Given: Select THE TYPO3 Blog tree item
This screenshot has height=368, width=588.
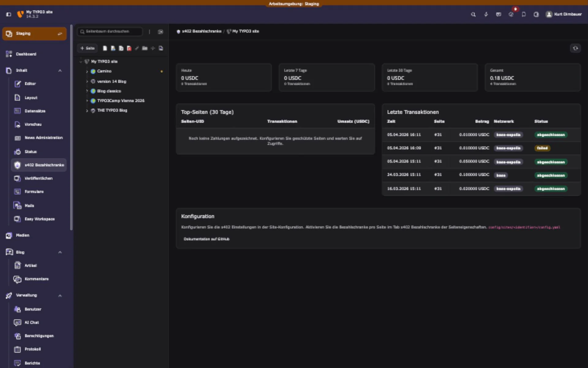Looking at the screenshot, I should [x=112, y=110].
